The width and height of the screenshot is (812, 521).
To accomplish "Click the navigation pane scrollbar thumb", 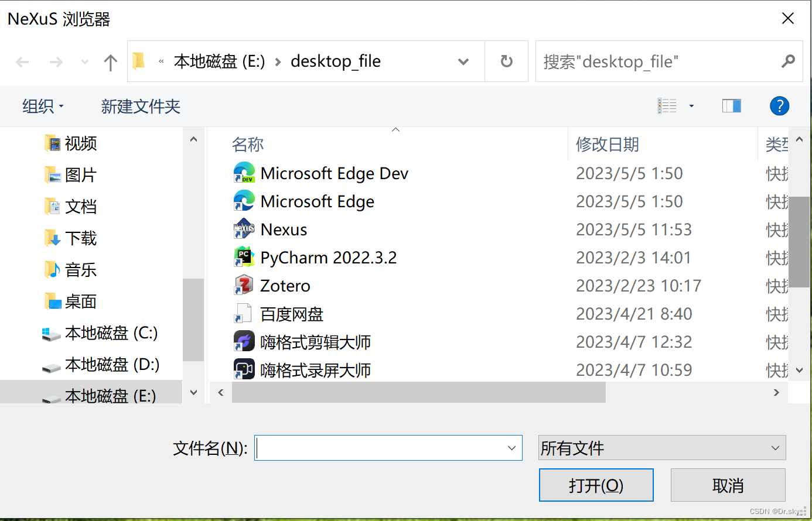I will [193, 320].
